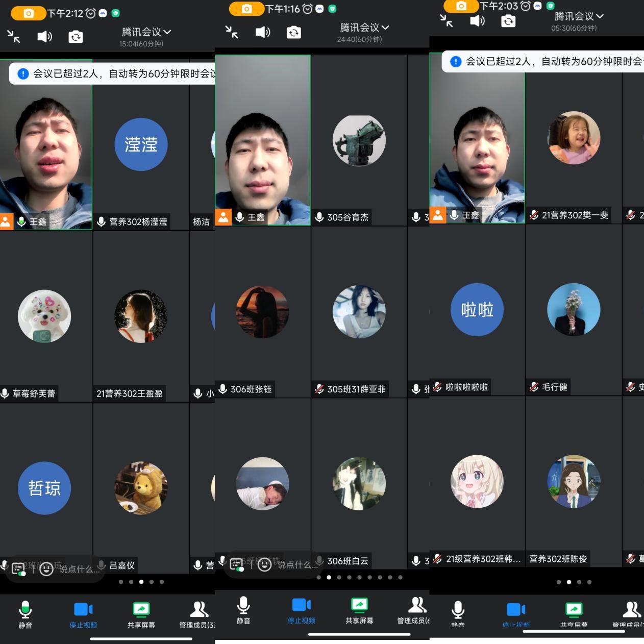
Task: Toggle 停止视频 in the 24:40 meeting
Action: click(x=301, y=610)
